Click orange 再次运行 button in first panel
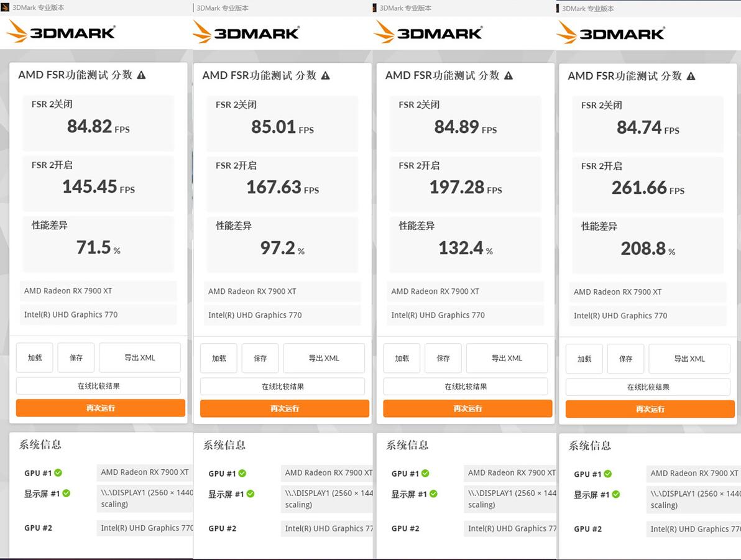This screenshot has height=560, width=741. tap(100, 408)
